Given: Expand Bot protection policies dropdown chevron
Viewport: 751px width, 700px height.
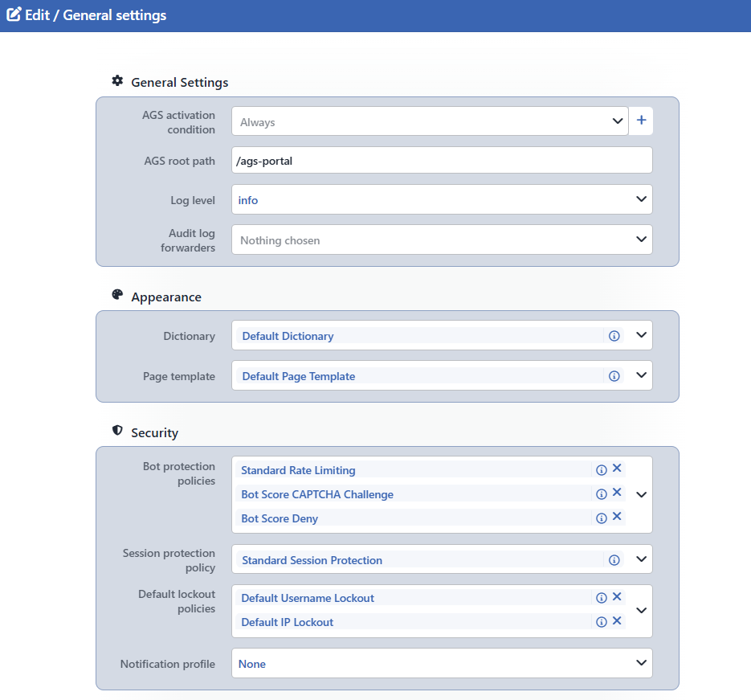Looking at the screenshot, I should pos(641,494).
